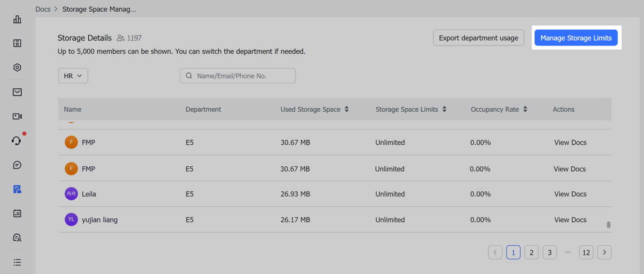Click the mail icon in the sidebar
Image resolution: width=644 pixels, height=274 pixels.
pyautogui.click(x=17, y=92)
